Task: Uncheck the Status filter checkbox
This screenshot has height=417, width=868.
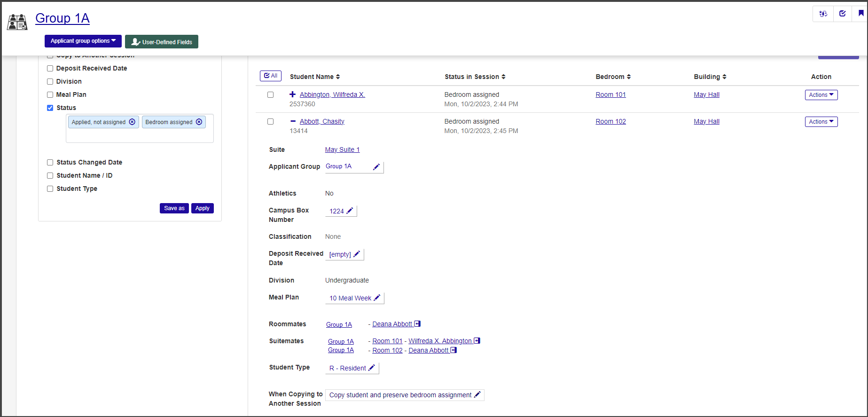Action: pos(50,108)
